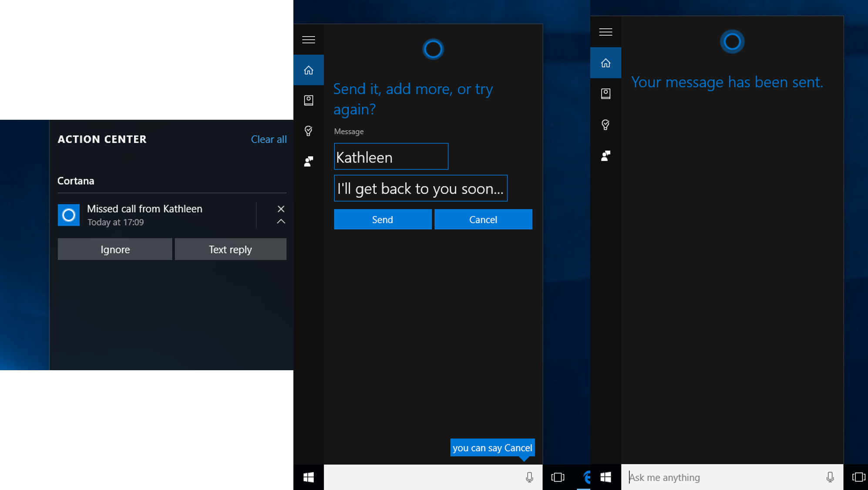
Task: Collapse the missed call notification chevron
Action: click(x=281, y=221)
